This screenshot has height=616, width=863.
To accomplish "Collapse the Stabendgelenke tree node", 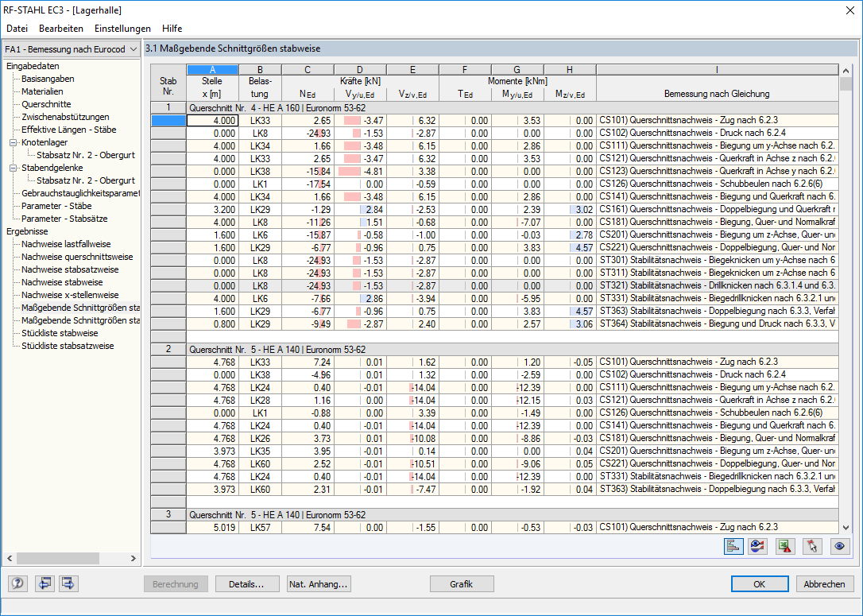I will (13, 168).
